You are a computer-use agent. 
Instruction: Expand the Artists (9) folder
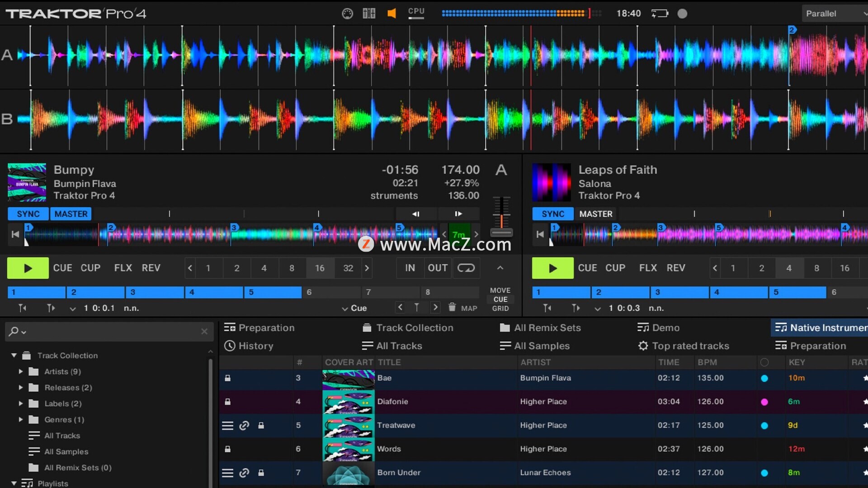pyautogui.click(x=21, y=371)
